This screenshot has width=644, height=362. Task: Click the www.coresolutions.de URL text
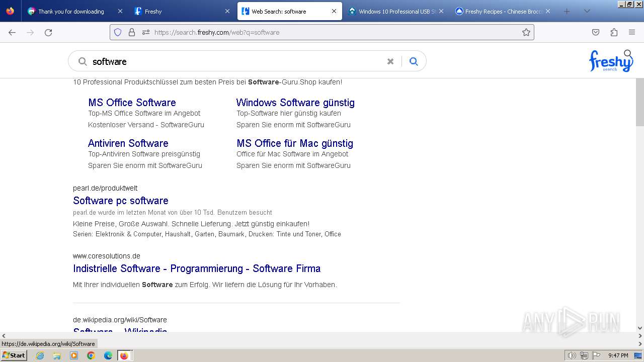[107, 256]
